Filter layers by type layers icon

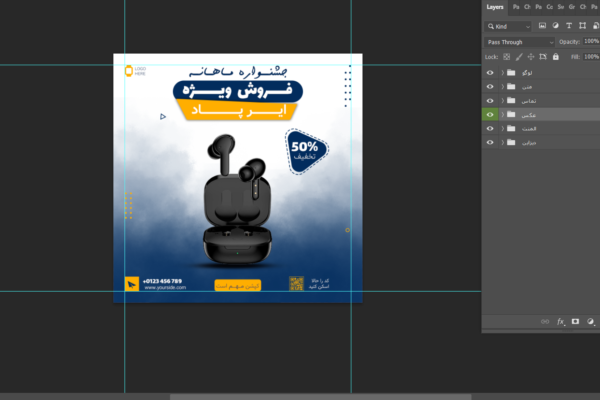[x=569, y=26]
